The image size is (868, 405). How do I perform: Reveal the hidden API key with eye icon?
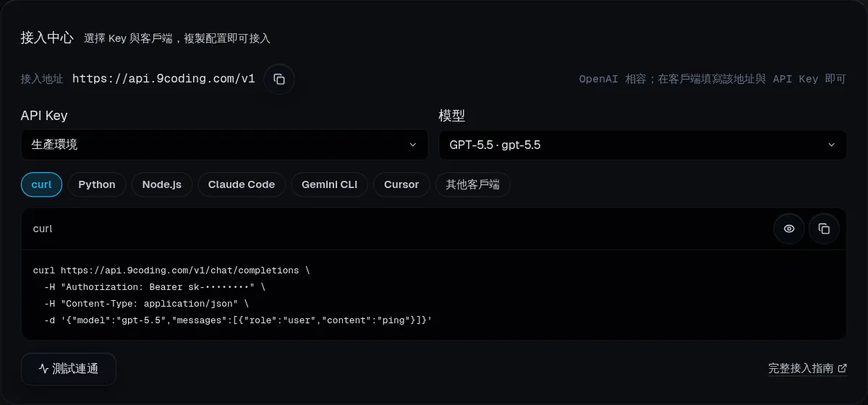click(x=789, y=229)
